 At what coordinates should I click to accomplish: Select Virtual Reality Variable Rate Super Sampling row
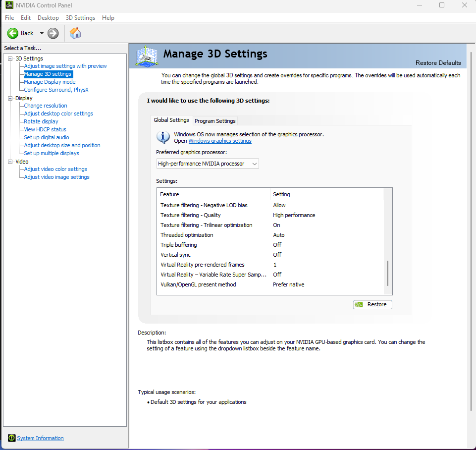tap(270, 275)
